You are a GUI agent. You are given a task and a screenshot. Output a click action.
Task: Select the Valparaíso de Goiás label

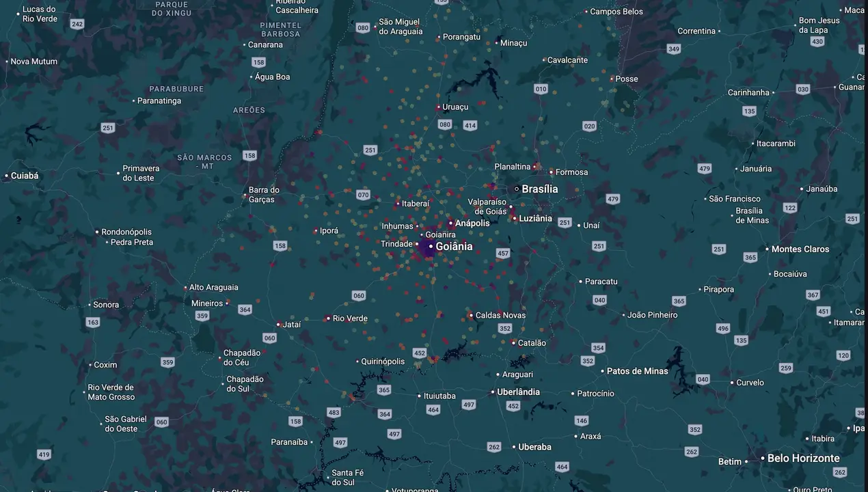pos(487,207)
